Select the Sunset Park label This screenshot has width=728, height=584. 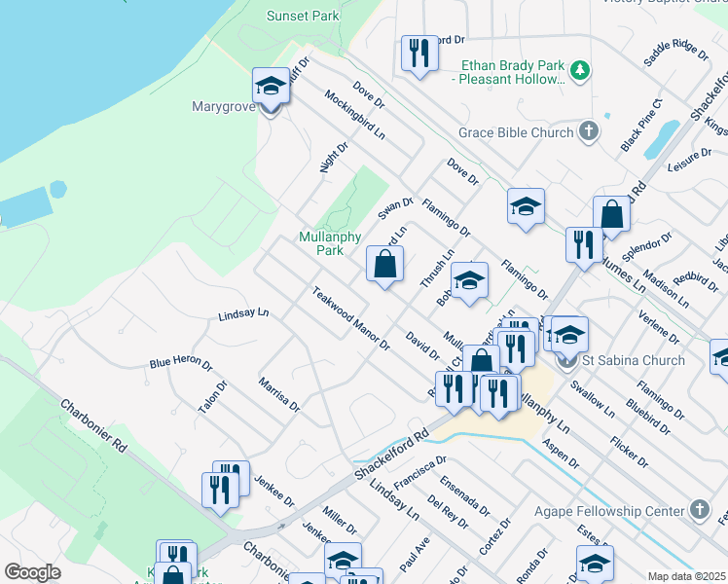[x=303, y=16]
